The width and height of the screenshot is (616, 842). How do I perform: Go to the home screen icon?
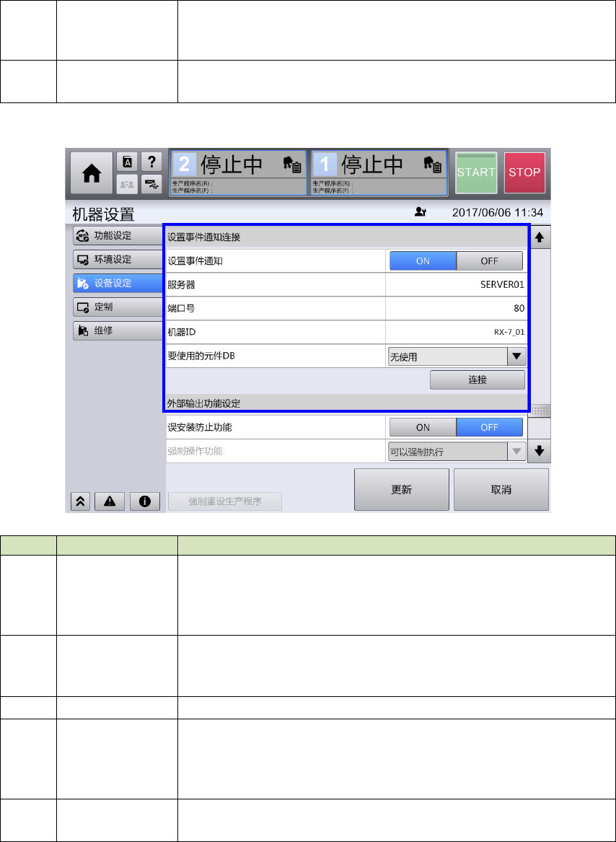(92, 172)
